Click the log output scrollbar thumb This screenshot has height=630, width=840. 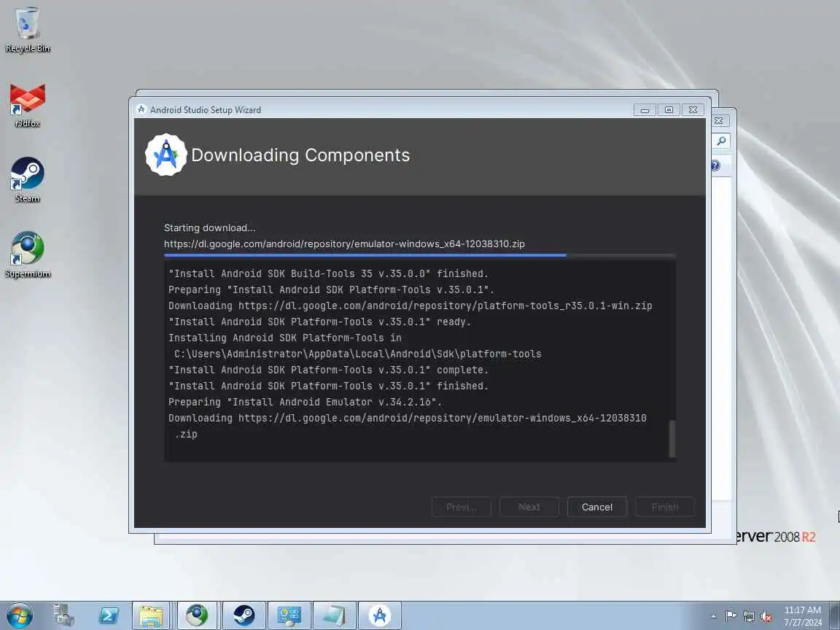[672, 439]
